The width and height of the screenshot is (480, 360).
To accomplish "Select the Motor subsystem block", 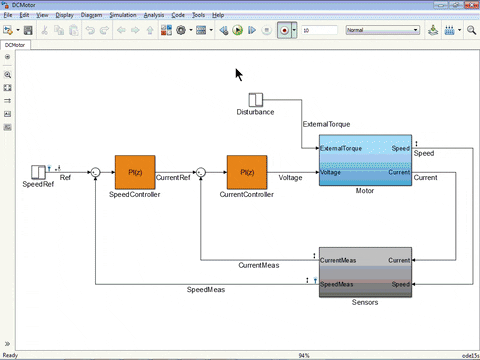I will pyautogui.click(x=365, y=160).
